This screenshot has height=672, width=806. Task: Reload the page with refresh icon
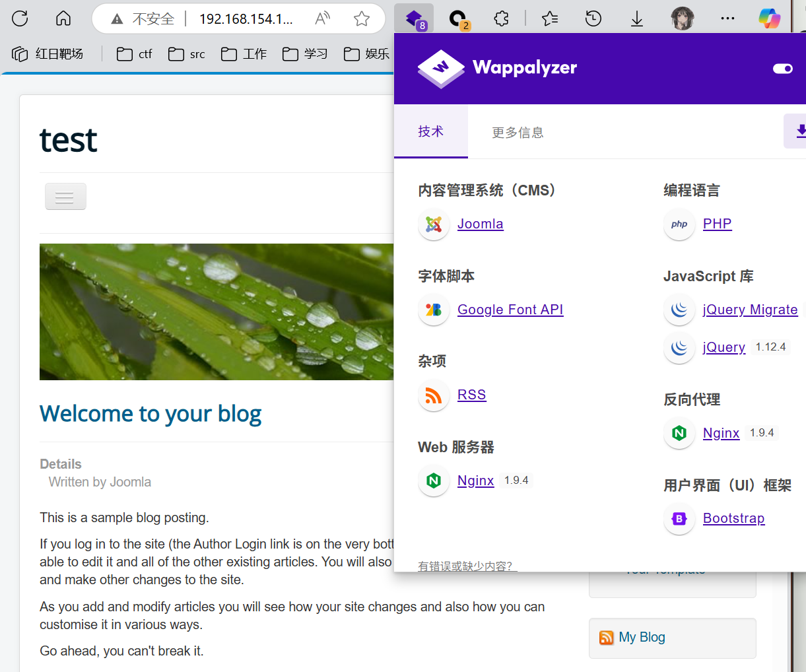tap(20, 18)
